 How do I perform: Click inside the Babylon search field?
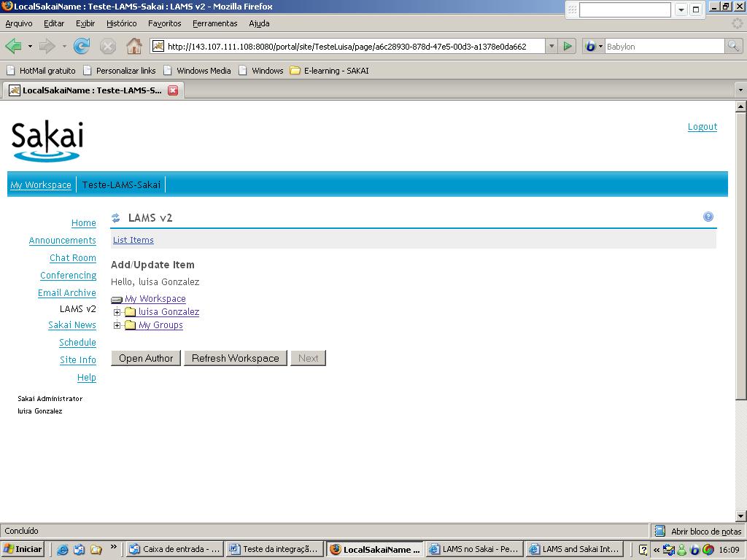pos(664,47)
